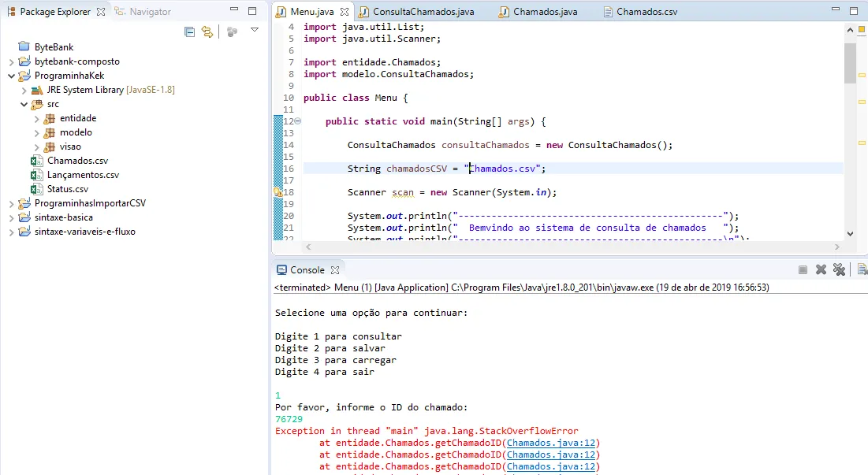The height and width of the screenshot is (475, 868).
Task: Close the Console view
Action: click(x=335, y=270)
